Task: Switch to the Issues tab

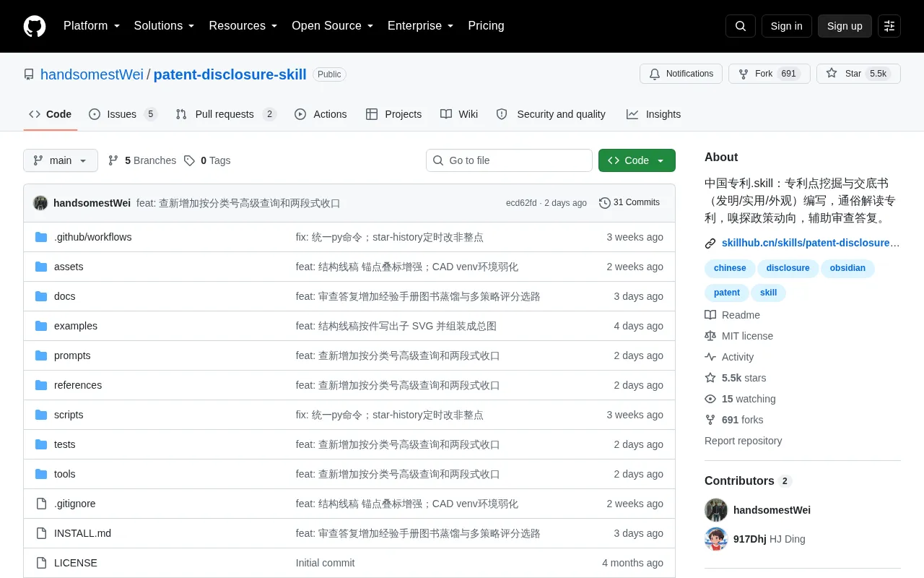Action: click(x=123, y=114)
